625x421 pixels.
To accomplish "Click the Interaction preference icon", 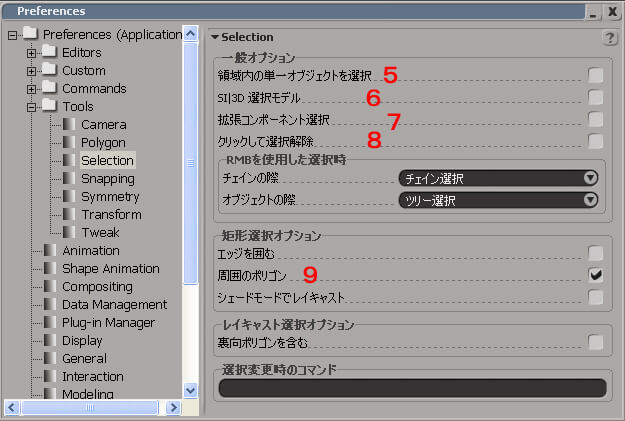I will (50, 376).
